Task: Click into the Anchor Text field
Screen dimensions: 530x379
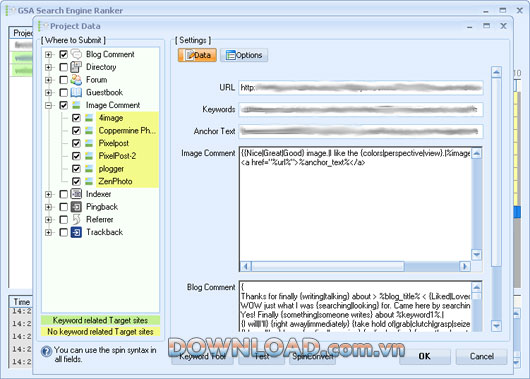Action: tap(361, 131)
